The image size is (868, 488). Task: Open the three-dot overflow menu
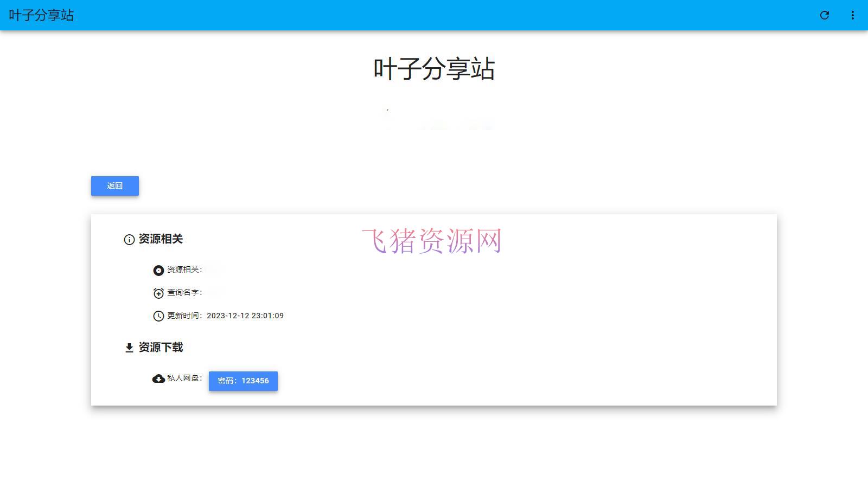coord(852,15)
